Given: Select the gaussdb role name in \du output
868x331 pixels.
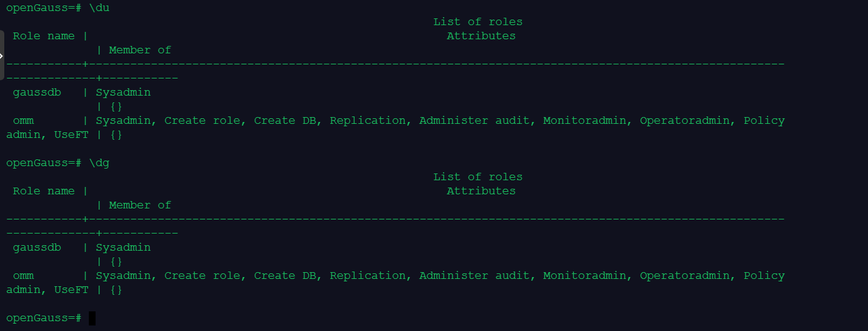Looking at the screenshot, I should click(37, 93).
